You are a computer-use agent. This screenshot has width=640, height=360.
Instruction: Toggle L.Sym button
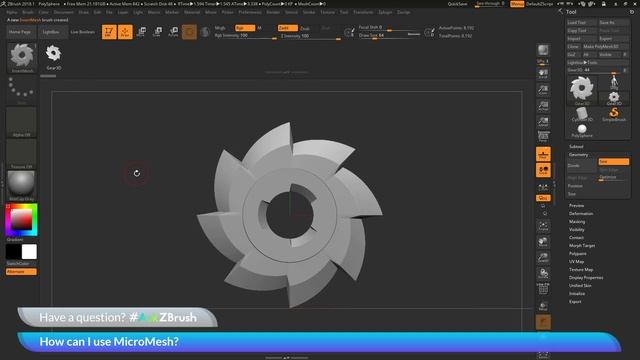543,187
